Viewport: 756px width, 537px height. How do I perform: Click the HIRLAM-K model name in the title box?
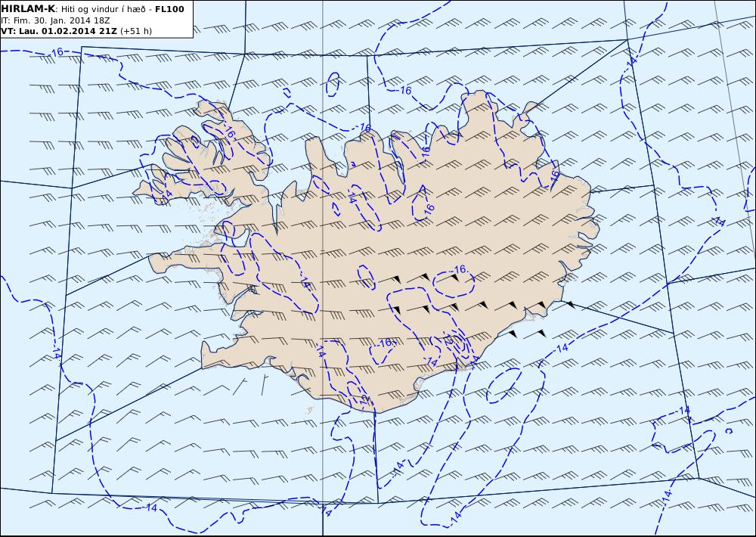coord(28,9)
